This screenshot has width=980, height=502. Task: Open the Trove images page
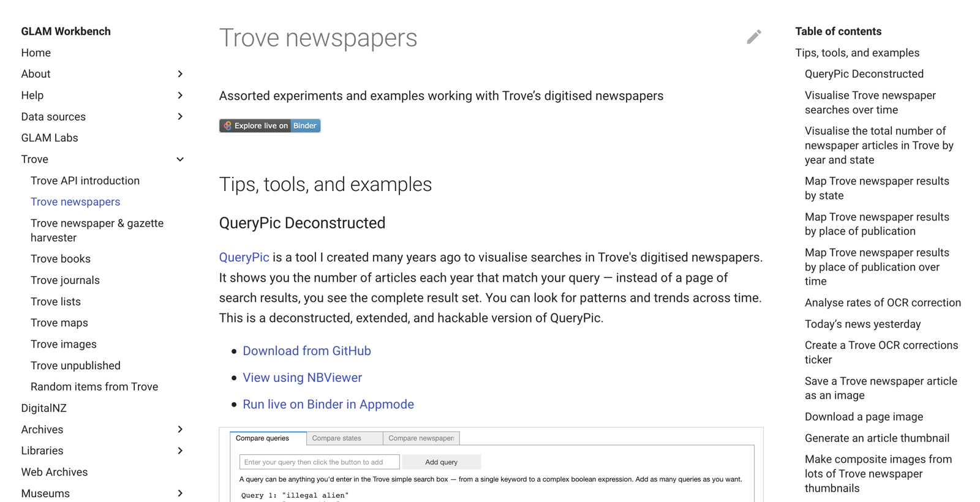click(x=64, y=344)
